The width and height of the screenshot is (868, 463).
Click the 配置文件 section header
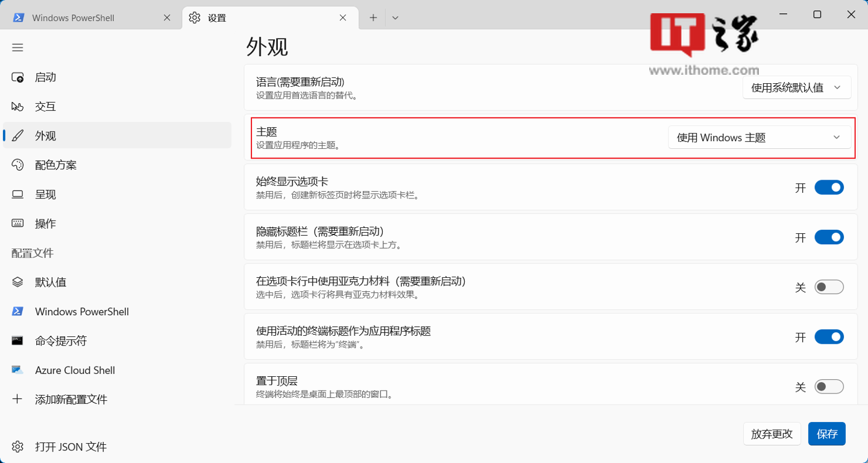point(33,253)
